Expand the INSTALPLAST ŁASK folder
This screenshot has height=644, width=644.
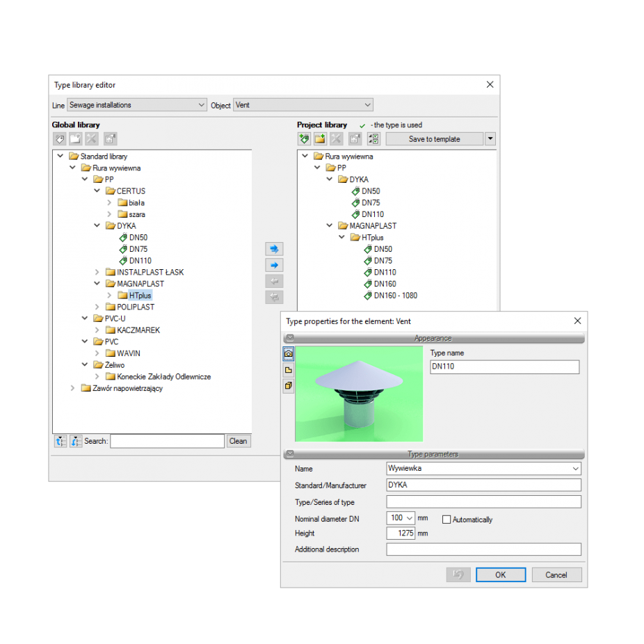(97, 273)
